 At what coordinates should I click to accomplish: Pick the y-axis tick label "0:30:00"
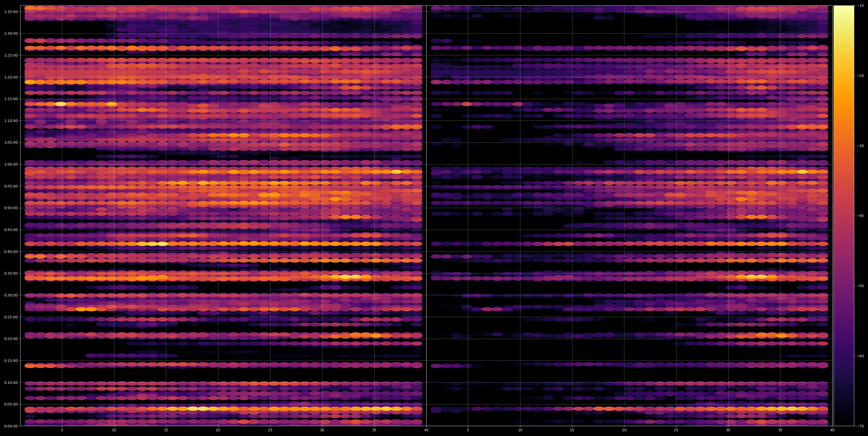point(11,295)
